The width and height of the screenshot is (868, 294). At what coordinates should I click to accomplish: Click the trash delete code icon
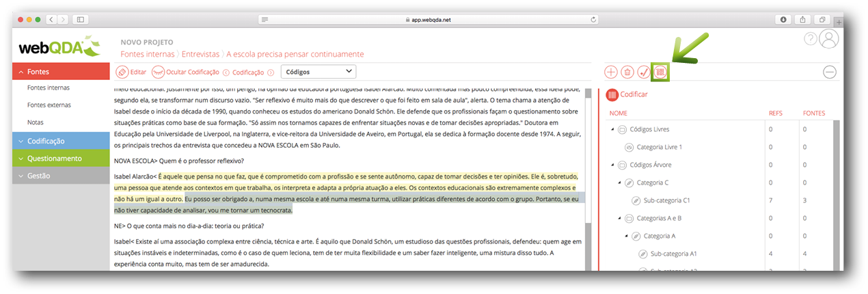point(627,72)
